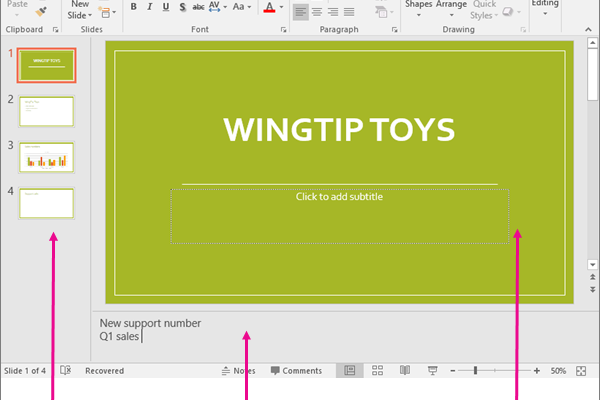The width and height of the screenshot is (600, 400).
Task: Align text left
Action: [301, 12]
